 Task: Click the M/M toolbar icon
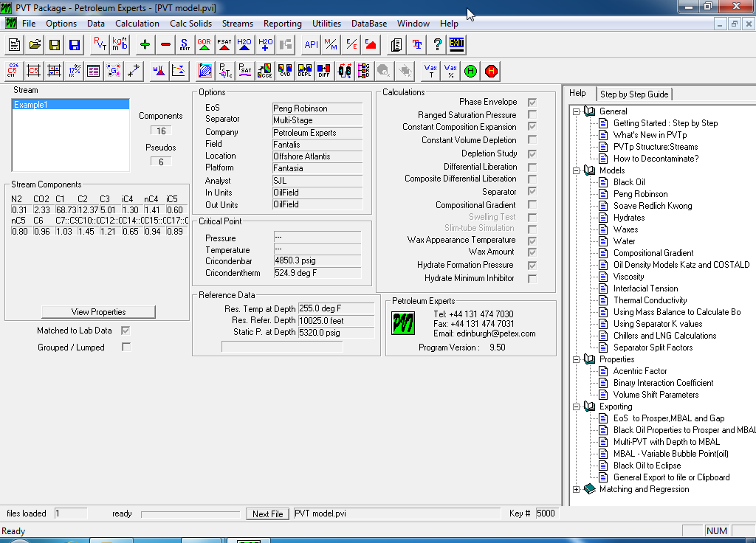tap(331, 45)
